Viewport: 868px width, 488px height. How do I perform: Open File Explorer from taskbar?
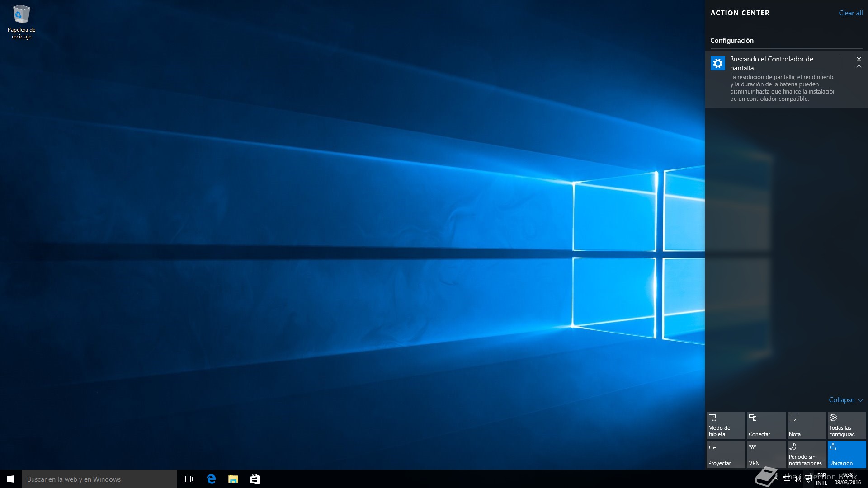(x=233, y=479)
